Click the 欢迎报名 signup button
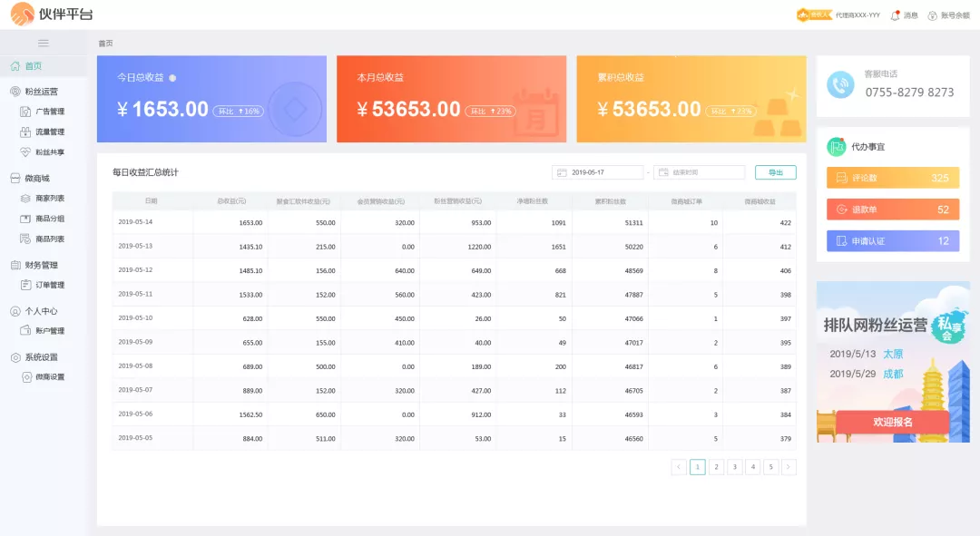 coord(892,422)
